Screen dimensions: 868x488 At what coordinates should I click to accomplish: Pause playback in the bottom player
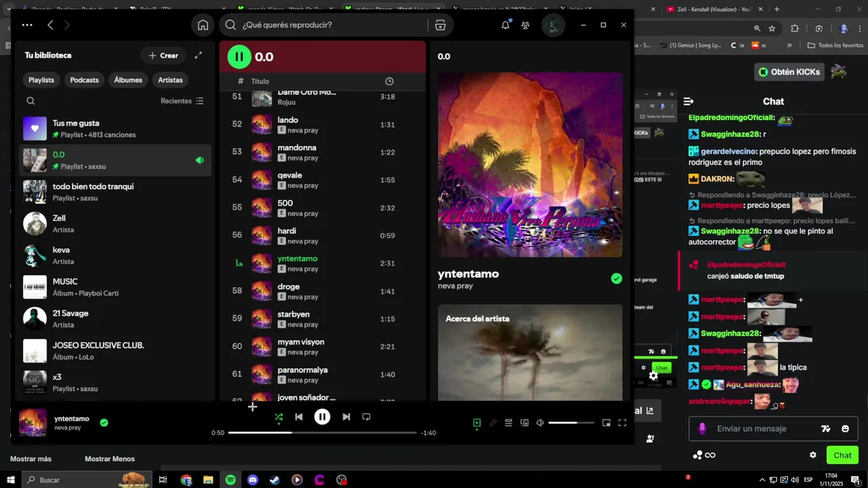[x=322, y=417]
